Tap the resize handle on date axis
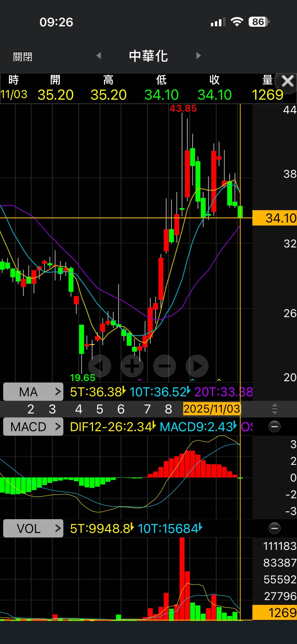 (275, 409)
